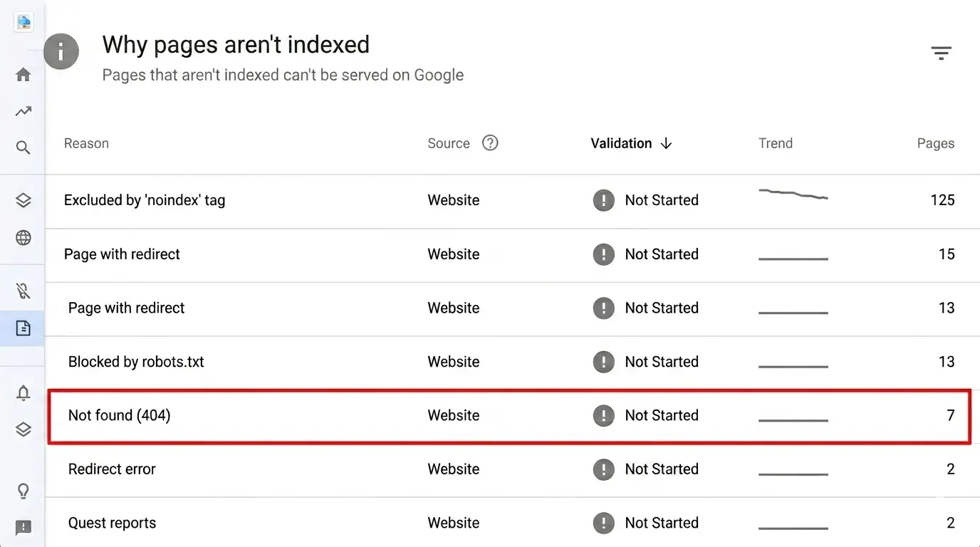
Task: Click the app icon at top left
Action: click(x=24, y=22)
